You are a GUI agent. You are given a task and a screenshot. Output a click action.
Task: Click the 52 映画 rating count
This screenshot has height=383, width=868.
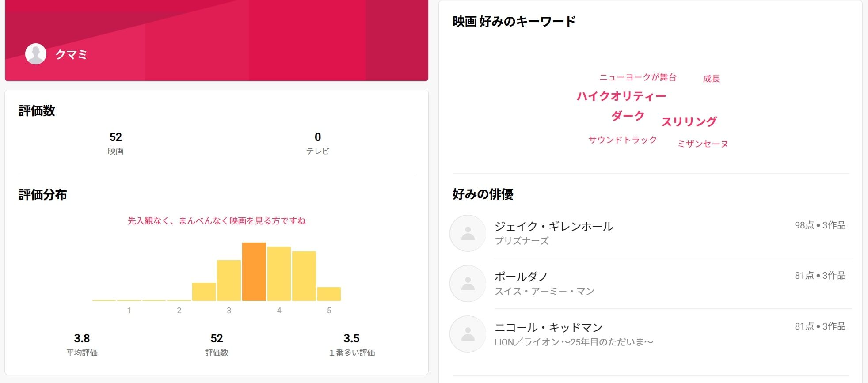tap(115, 143)
